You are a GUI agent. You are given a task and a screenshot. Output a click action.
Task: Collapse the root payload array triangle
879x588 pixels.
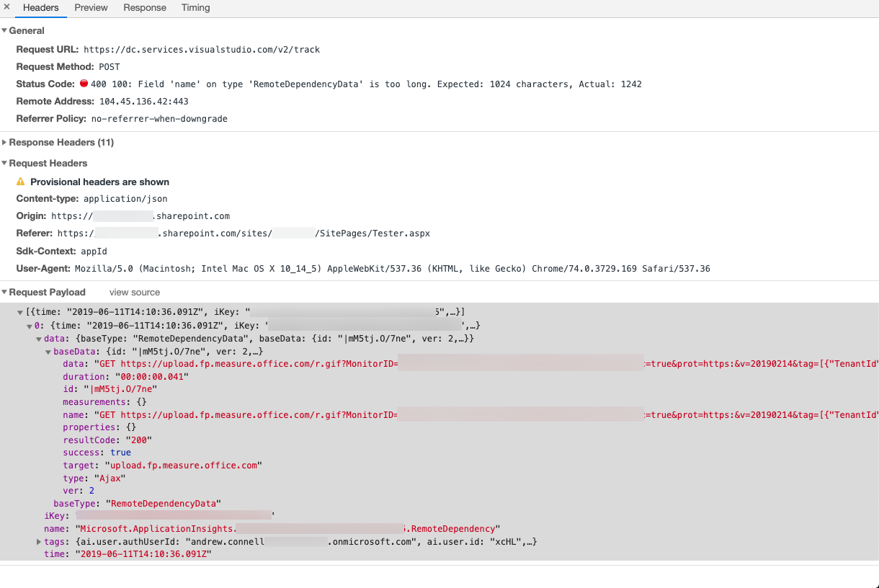coord(20,313)
